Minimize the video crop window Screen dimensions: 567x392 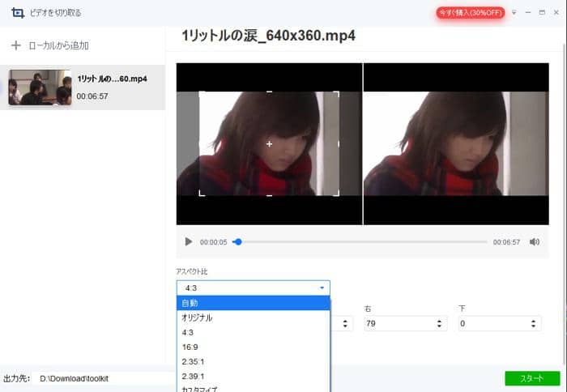[528, 13]
